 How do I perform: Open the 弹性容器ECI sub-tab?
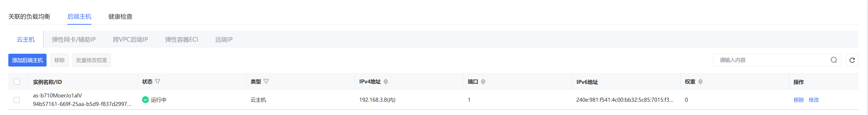[x=181, y=39]
